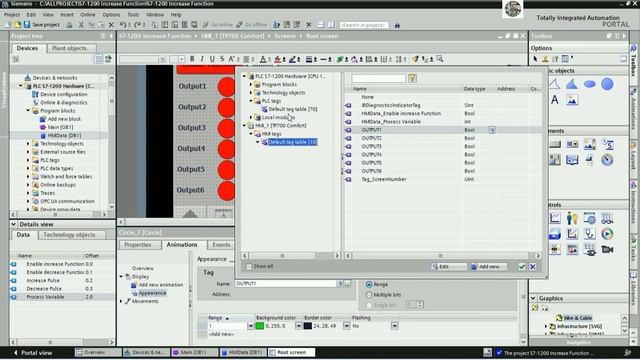Click the selection arrow in Toolbox options
640x360 pixels.
535,59
